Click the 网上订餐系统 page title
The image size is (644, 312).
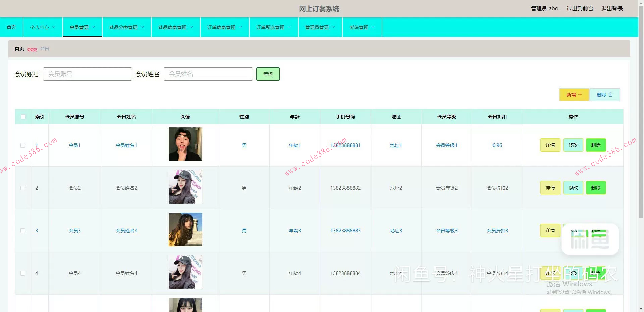coord(319,9)
